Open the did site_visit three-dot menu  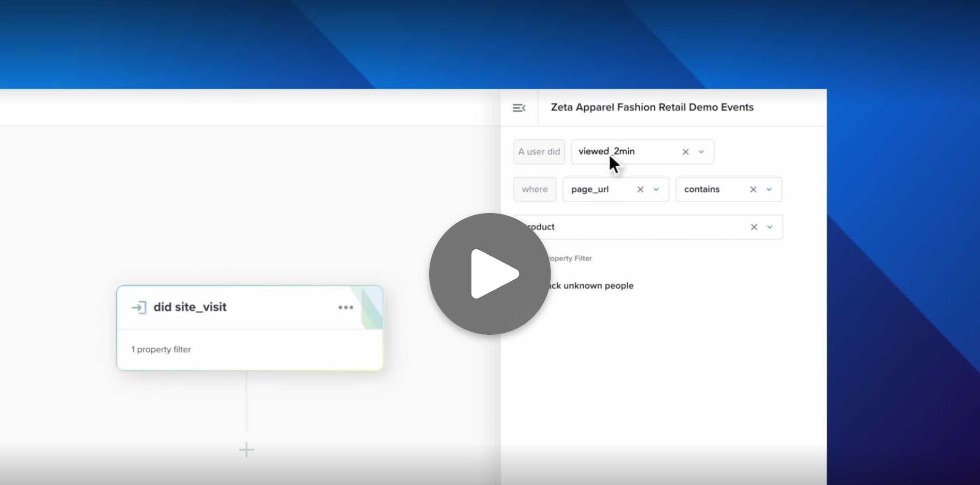[346, 307]
